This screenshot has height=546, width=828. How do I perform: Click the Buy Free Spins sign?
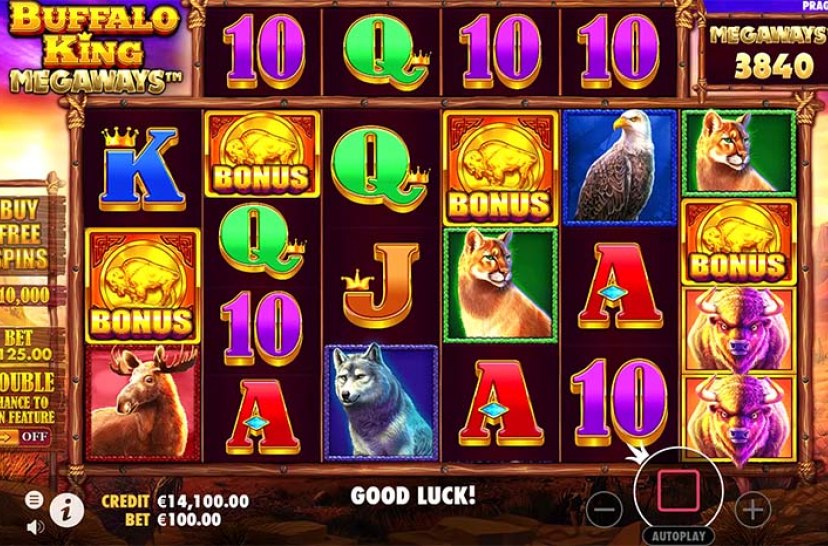click(25, 234)
